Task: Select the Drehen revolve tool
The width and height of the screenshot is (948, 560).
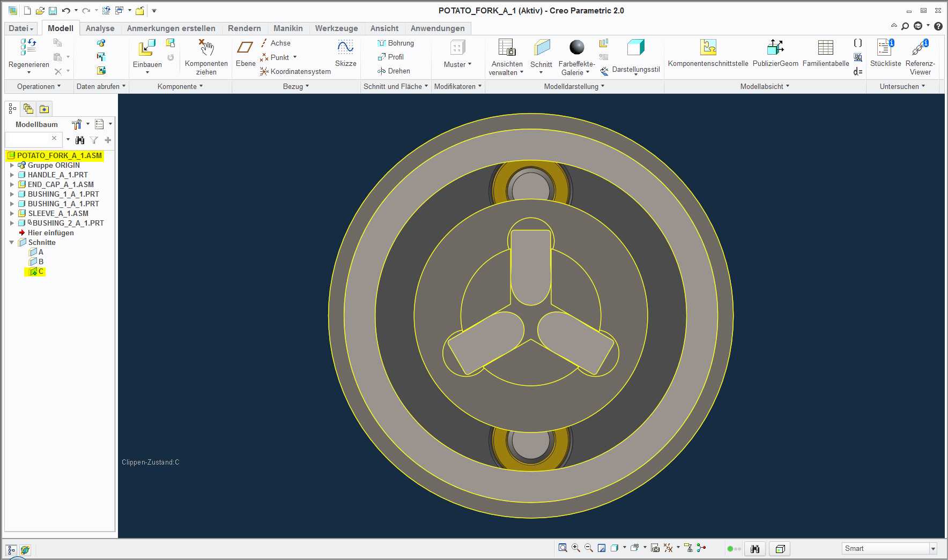Action: (394, 71)
